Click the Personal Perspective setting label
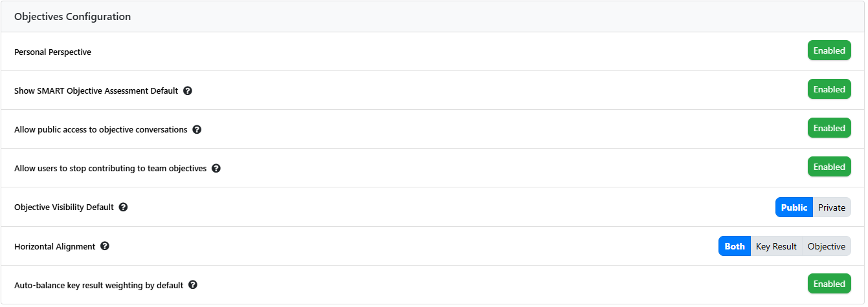The image size is (868, 307). click(52, 52)
